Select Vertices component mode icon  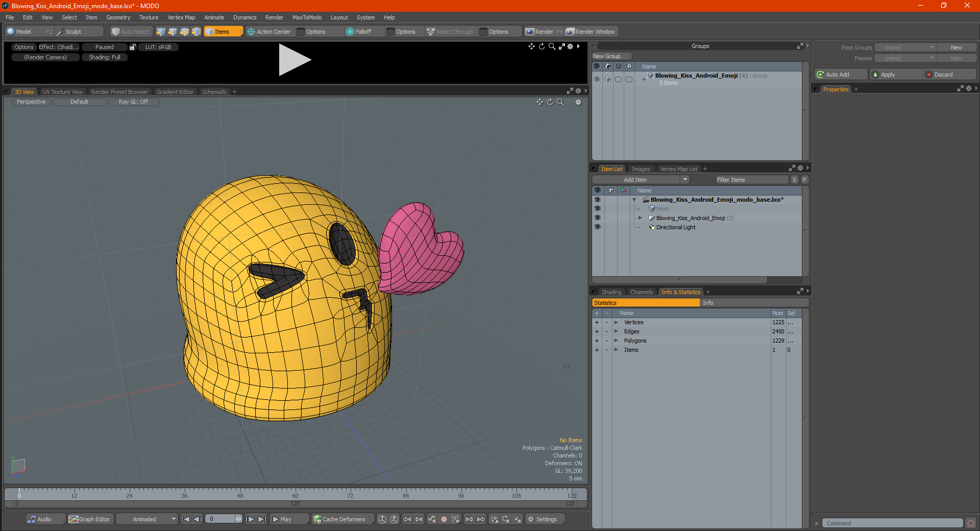click(x=161, y=32)
